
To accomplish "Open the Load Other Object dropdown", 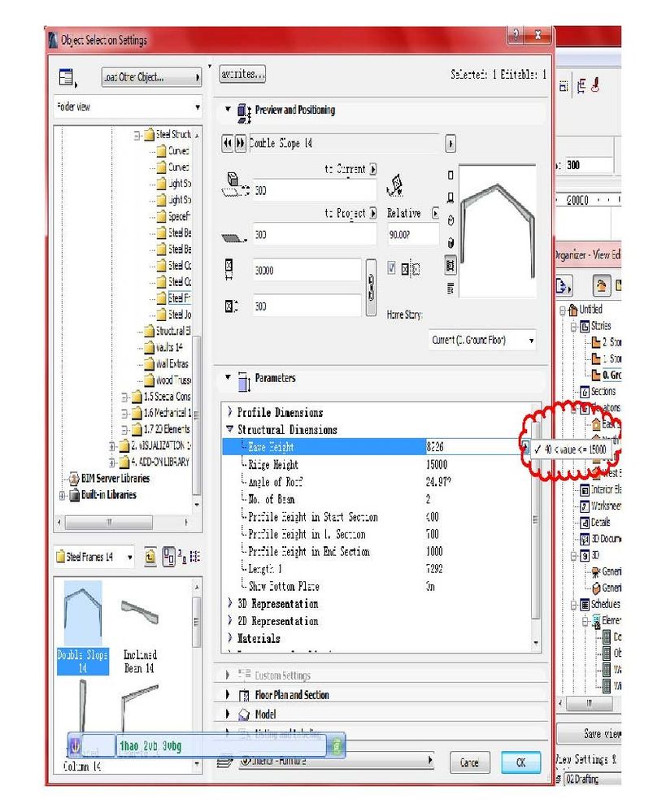I will tap(152, 78).
